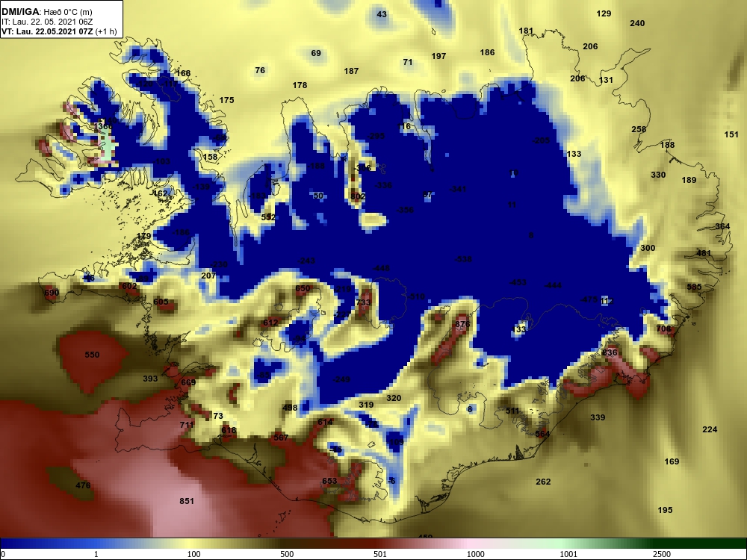Click the map value '258'
Viewport: 747px width, 560px height.
pyautogui.click(x=639, y=129)
